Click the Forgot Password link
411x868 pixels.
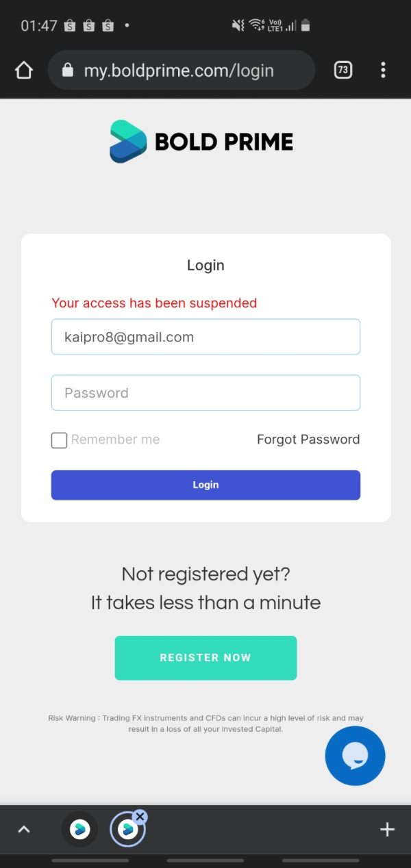coord(308,439)
